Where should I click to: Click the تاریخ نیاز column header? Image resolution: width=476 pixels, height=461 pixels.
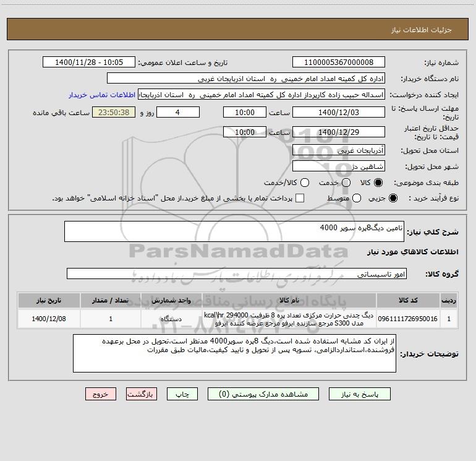click(x=49, y=300)
